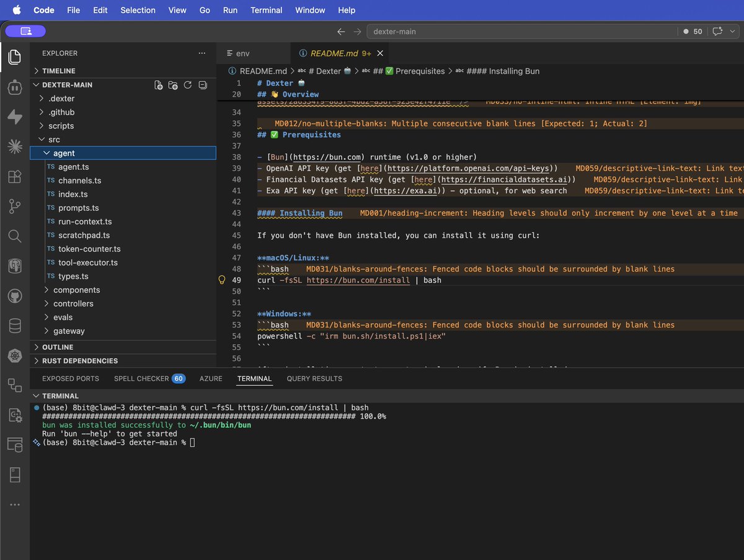Open the Copilot chat icon in title bar
The height and width of the screenshot is (560, 744).
point(717,31)
